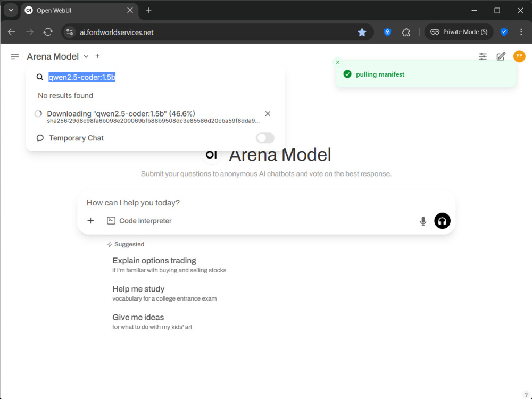Click the sha256 hash line

pos(153,121)
